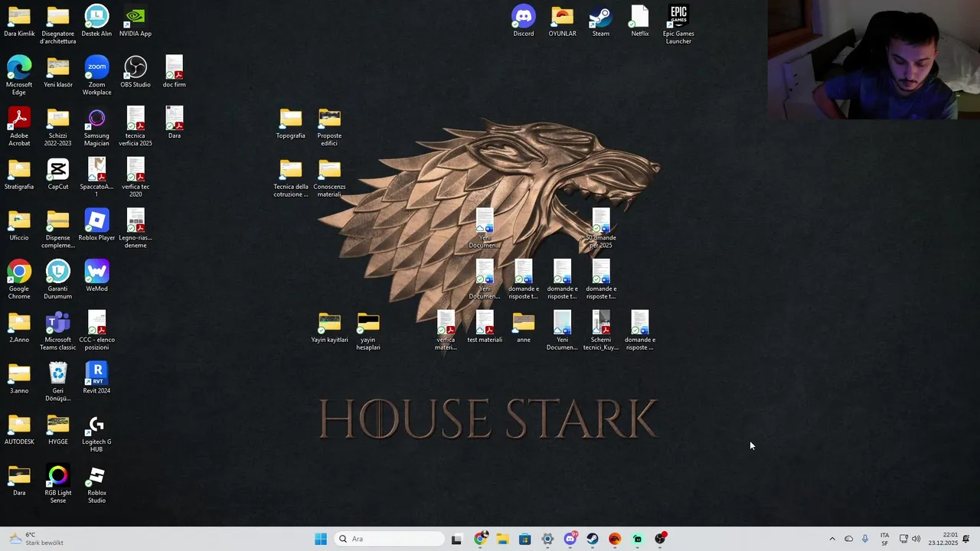The width and height of the screenshot is (980, 551).
Task: Open the 2.Anno folder
Action: [x=19, y=328]
